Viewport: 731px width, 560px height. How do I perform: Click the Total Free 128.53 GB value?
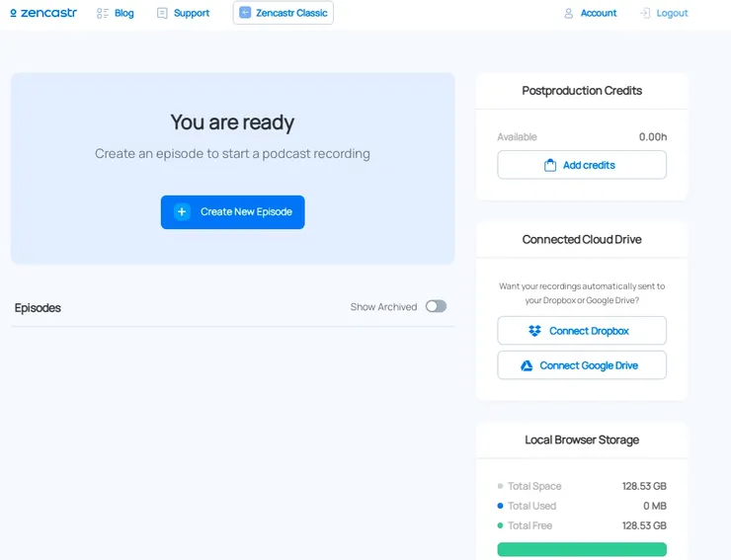click(644, 525)
